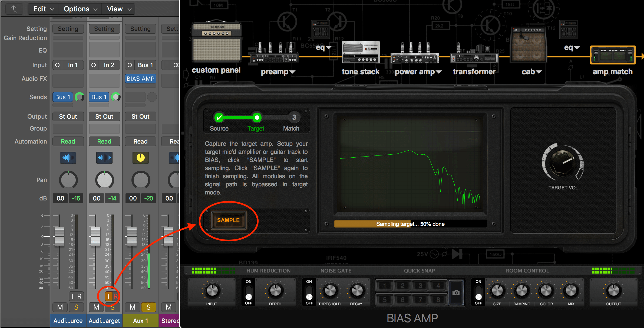Open the preamp dropdown arrow
The width and height of the screenshot is (644, 328).
tap(293, 72)
